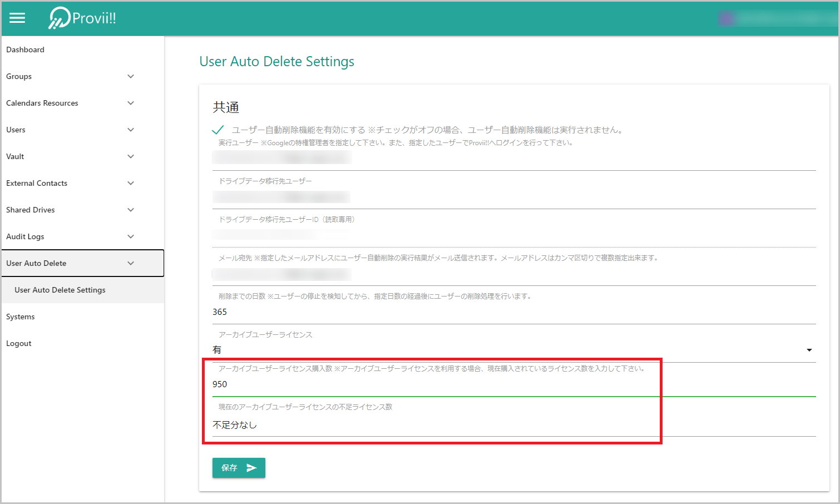Viewport: 840px width, 504px height.
Task: Click the メール宛先 input field
Action: click(514, 274)
